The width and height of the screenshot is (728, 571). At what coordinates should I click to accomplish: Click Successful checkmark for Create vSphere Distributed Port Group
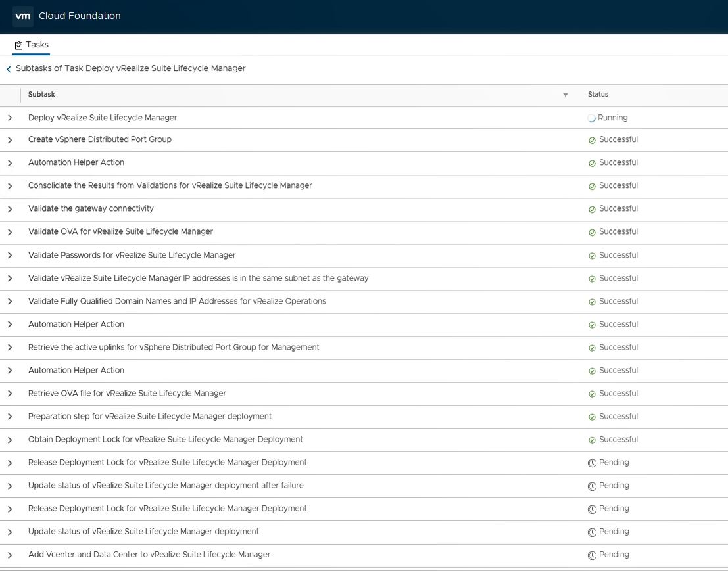tap(592, 140)
